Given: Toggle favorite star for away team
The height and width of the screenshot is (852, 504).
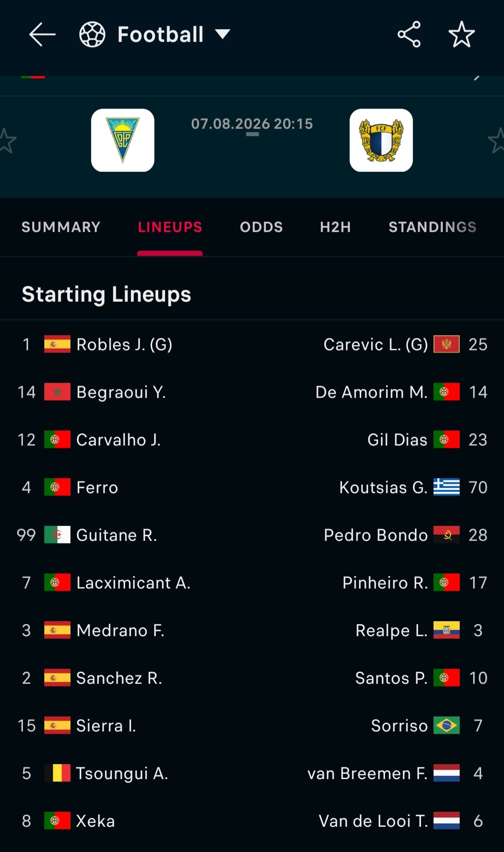Looking at the screenshot, I should pos(496,141).
